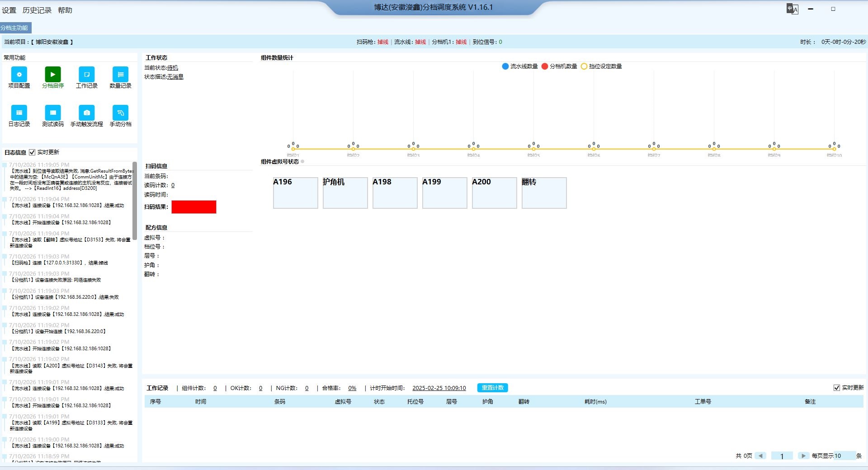Go to the next page arrow in pagination
This screenshot has width=868, height=470.
[803, 456]
